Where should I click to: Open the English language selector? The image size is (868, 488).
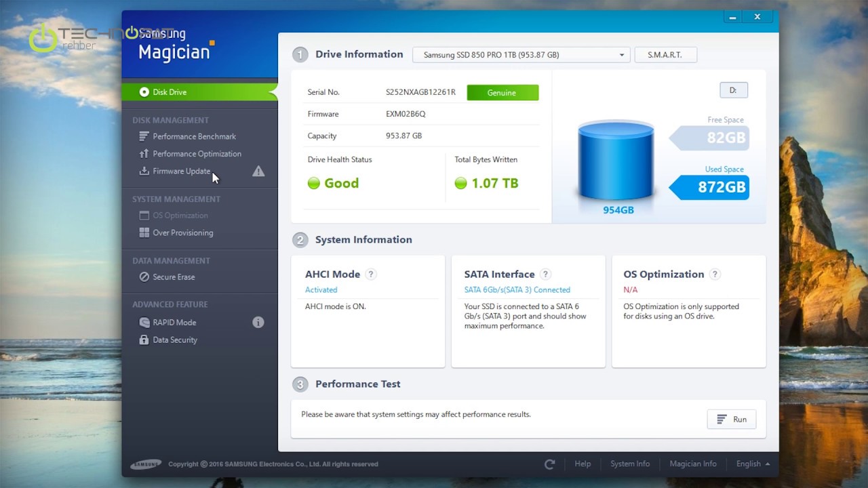pos(753,464)
